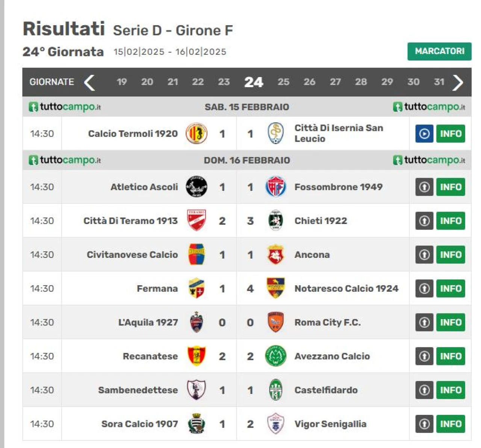Select giornata 19 in the round bar

click(x=121, y=82)
